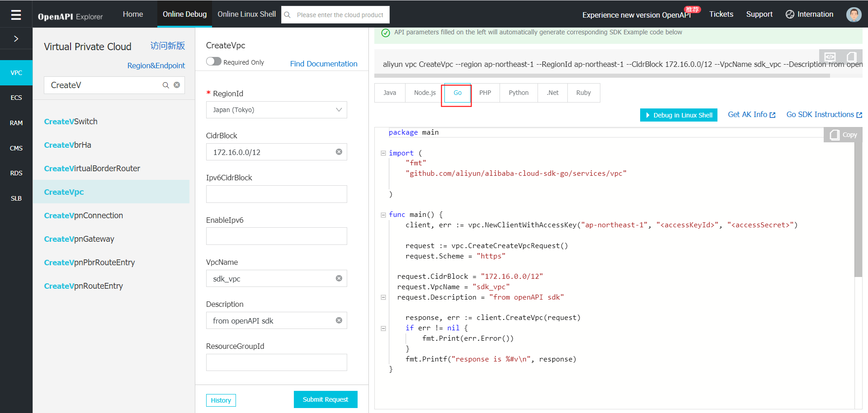
Task: Open the Tickets link
Action: 721,14
